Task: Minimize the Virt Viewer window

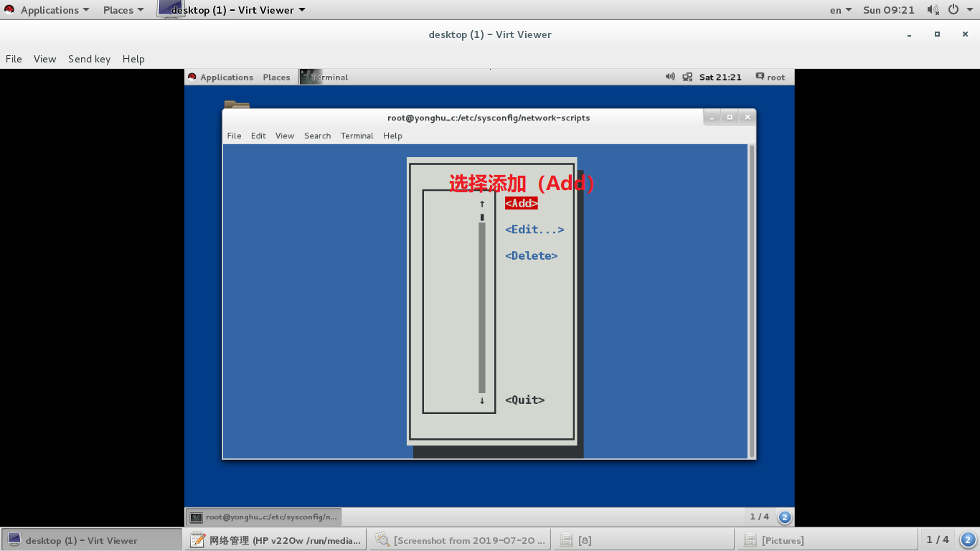Action: tap(910, 34)
